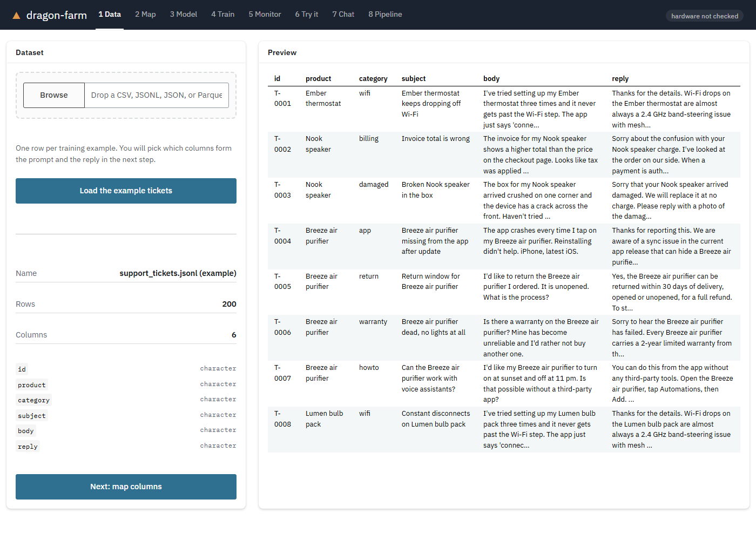Click subject 'Return window for Breeze air purifier'
The width and height of the screenshot is (756, 540).
(x=431, y=281)
